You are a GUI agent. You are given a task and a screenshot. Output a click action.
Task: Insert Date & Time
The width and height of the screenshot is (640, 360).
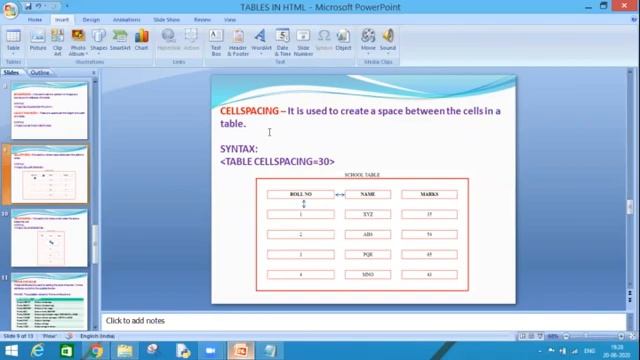[x=282, y=42]
